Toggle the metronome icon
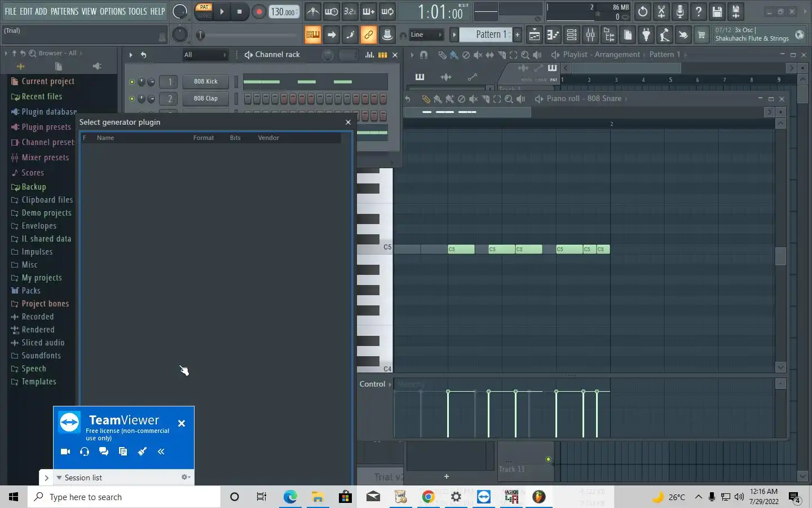Screen dimensions: 812x508 [313, 11]
